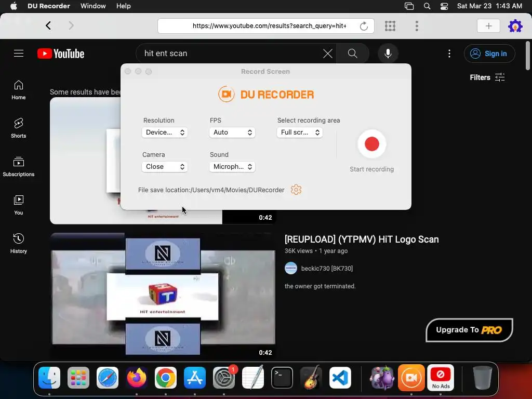Open the Sound Microphone dropdown
Image resolution: width=532 pixels, height=399 pixels.
(x=232, y=167)
